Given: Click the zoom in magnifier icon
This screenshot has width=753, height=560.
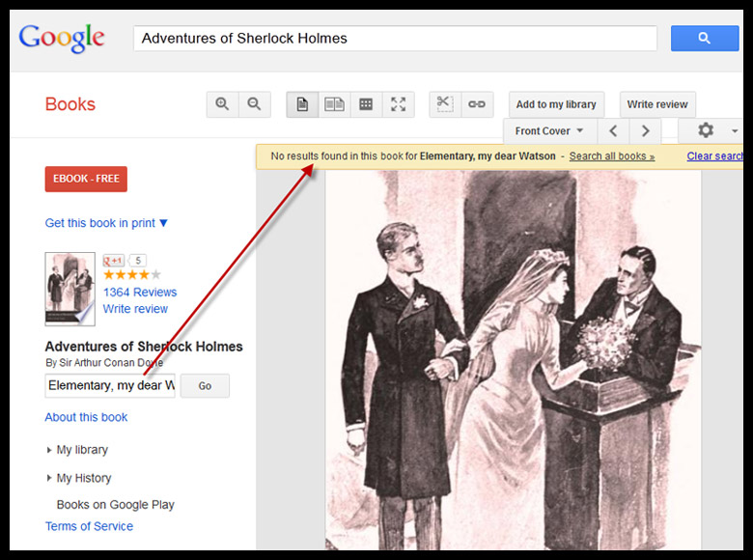Looking at the screenshot, I should (222, 104).
